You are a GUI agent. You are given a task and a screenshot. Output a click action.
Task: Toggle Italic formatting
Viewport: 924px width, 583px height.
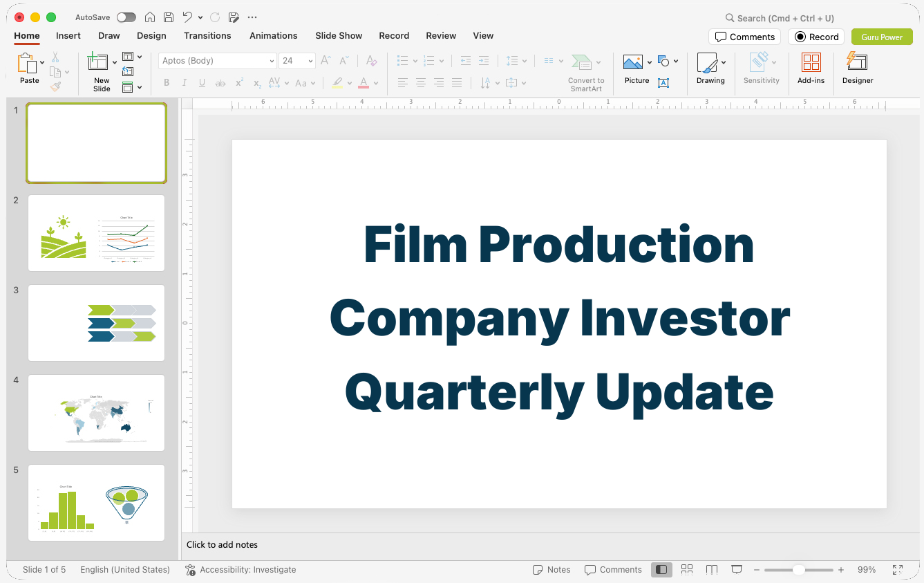point(185,83)
